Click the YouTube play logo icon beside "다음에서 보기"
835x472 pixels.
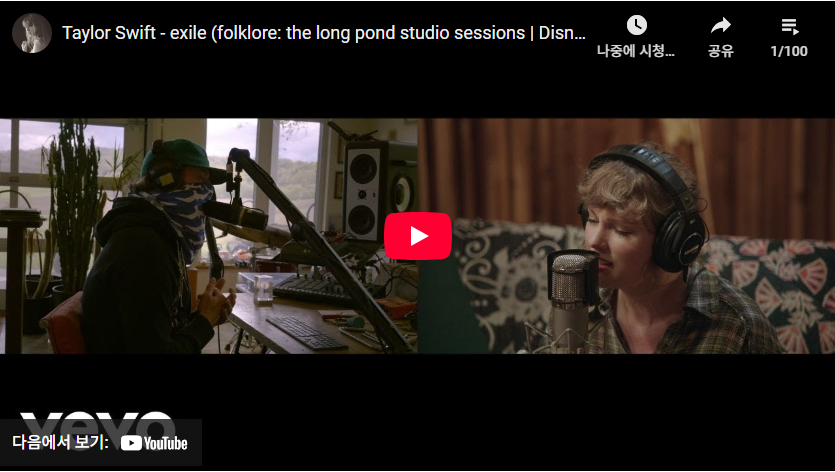click(x=131, y=443)
